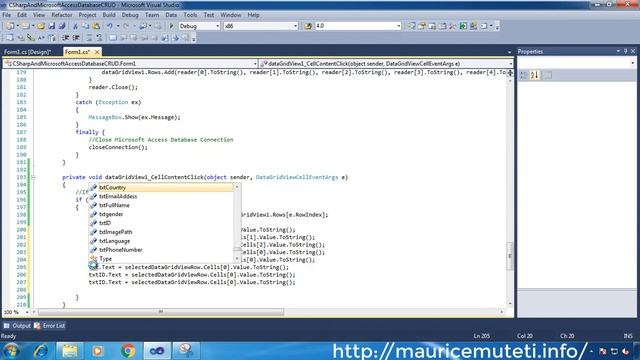Select txtPhoneNumber in IntelliSense list

tap(161, 250)
